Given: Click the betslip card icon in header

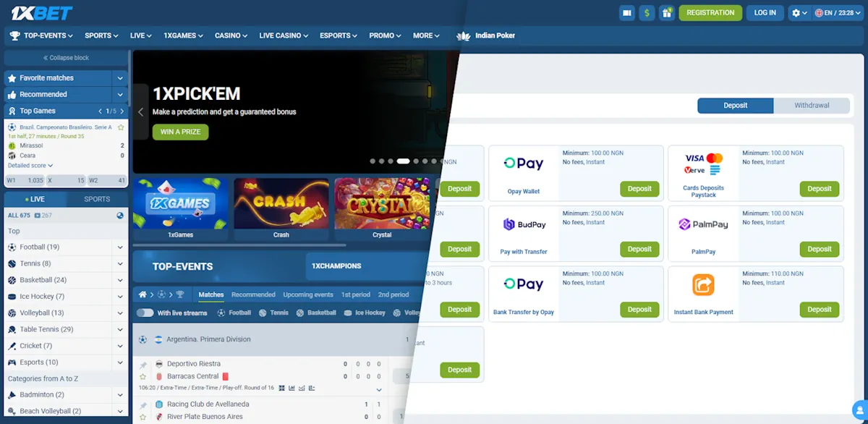Looking at the screenshot, I should [626, 12].
